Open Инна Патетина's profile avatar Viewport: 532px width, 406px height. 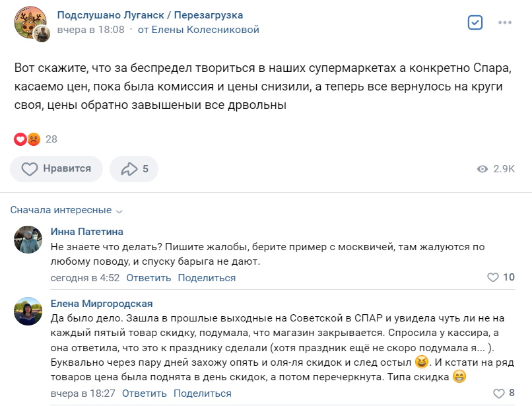(x=28, y=239)
